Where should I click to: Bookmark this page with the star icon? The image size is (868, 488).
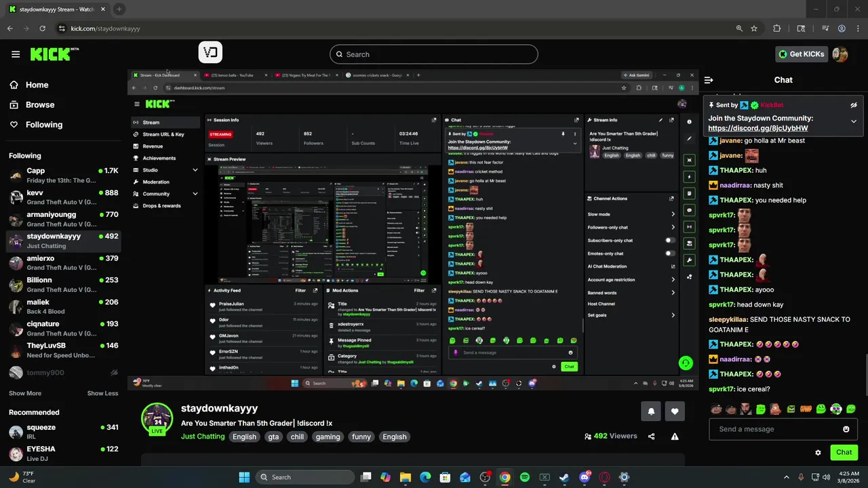coord(754,28)
